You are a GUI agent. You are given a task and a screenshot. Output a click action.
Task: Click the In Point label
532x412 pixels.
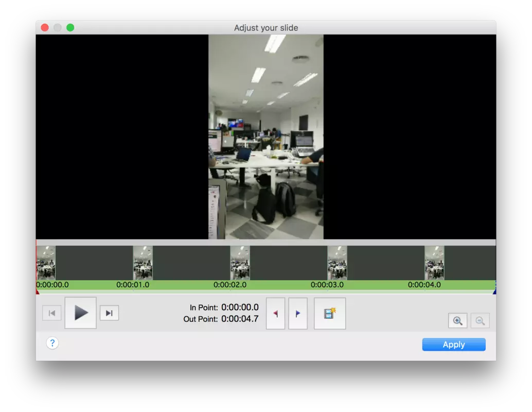(x=204, y=308)
